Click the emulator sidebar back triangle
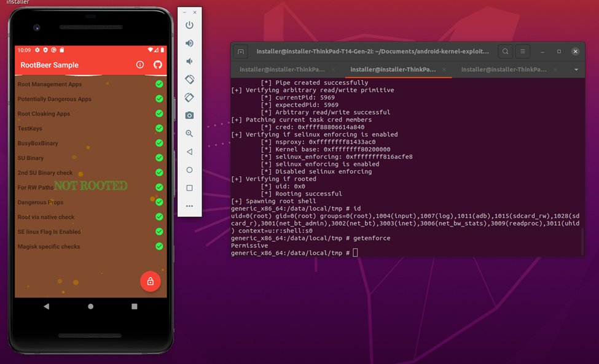599x364 pixels. point(189,152)
